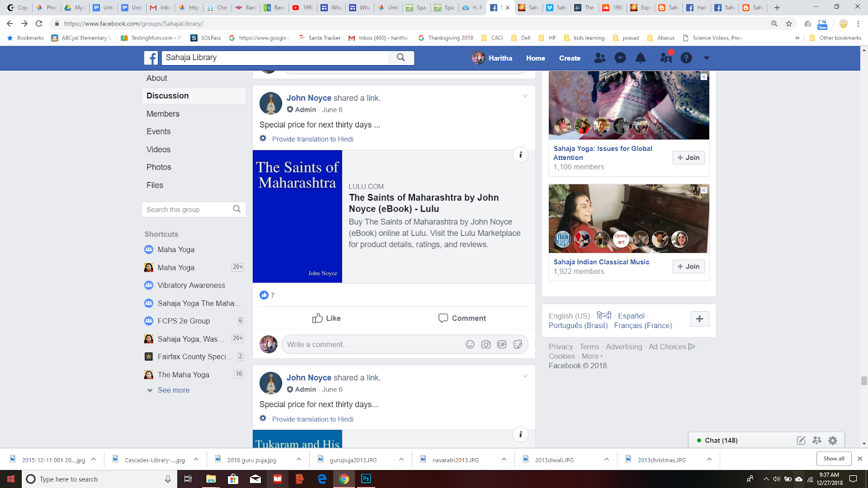Open File Explorer from the taskbar

(210, 479)
